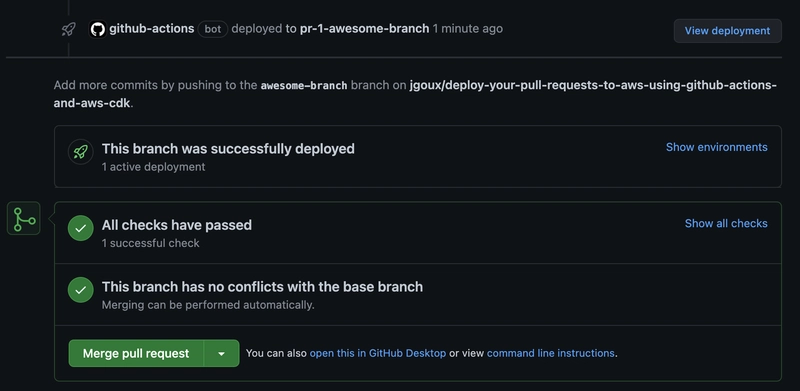Click the View deployment button
The height and width of the screenshot is (391, 800).
[727, 31]
